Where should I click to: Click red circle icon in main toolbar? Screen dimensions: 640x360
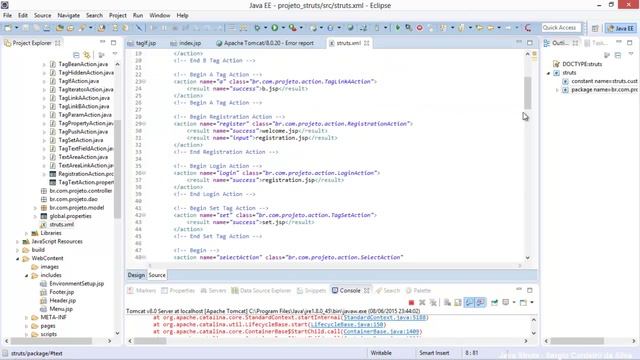coord(419,28)
